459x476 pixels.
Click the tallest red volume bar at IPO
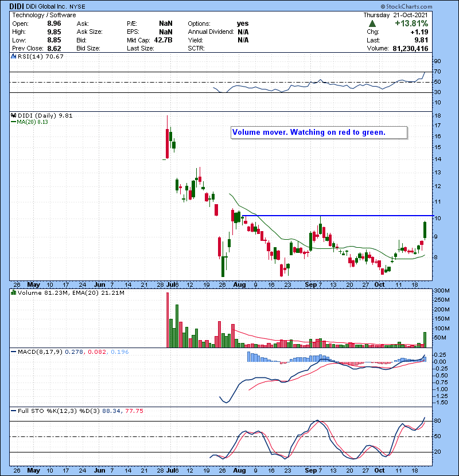[168, 319]
